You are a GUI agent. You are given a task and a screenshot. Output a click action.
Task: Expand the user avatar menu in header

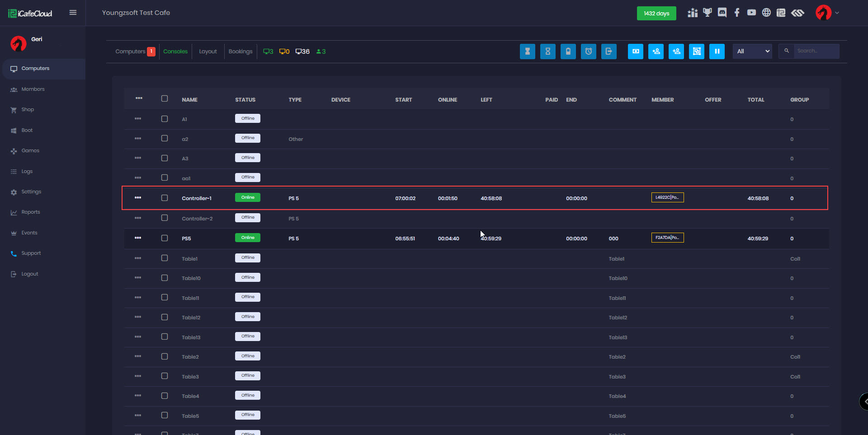tap(827, 13)
